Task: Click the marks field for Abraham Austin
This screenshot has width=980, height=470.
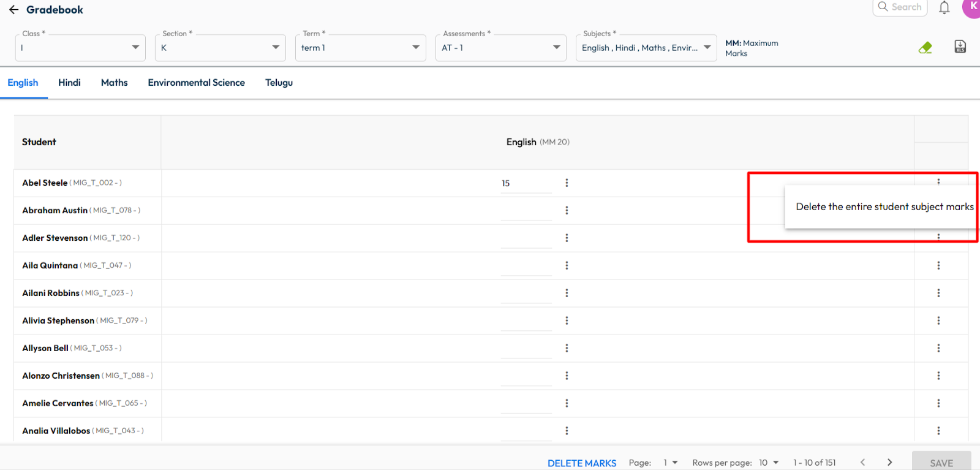Action: coord(526,211)
